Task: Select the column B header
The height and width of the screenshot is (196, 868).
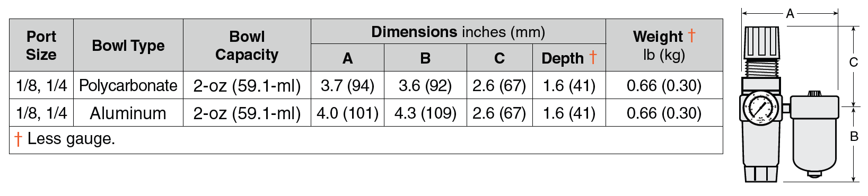Action: pyautogui.click(x=425, y=58)
